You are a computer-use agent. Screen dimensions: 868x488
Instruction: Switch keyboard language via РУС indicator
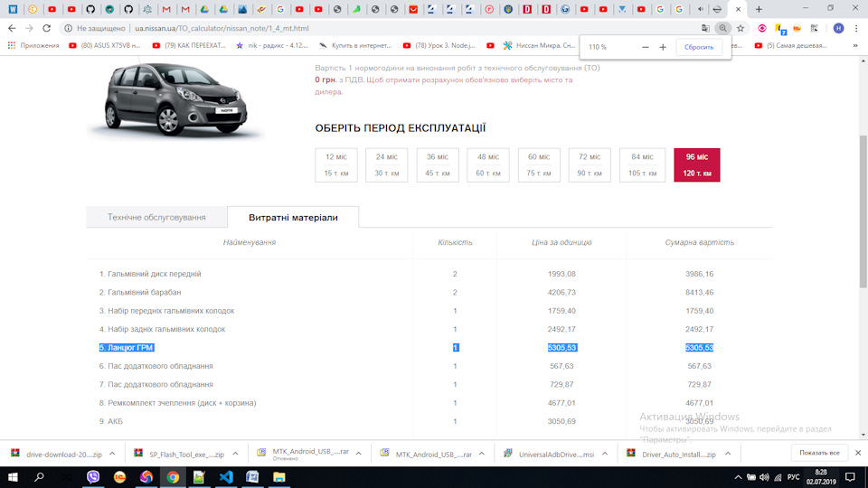coord(793,477)
